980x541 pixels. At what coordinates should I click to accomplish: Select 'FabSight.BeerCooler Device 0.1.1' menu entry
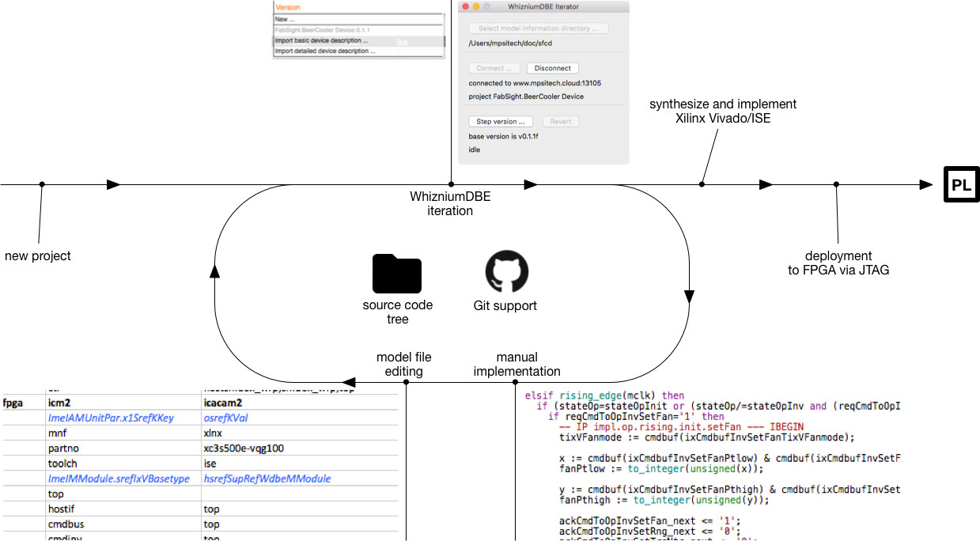click(359, 30)
